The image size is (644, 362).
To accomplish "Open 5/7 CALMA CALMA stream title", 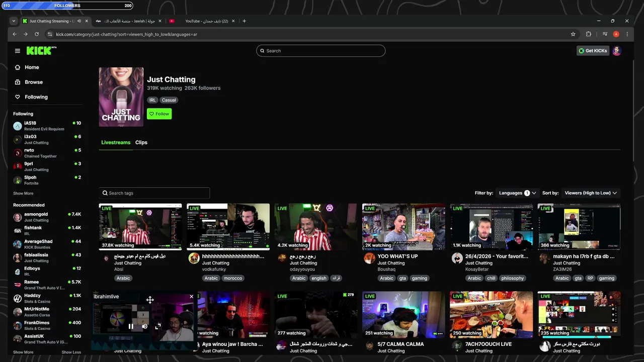I will (x=401, y=344).
